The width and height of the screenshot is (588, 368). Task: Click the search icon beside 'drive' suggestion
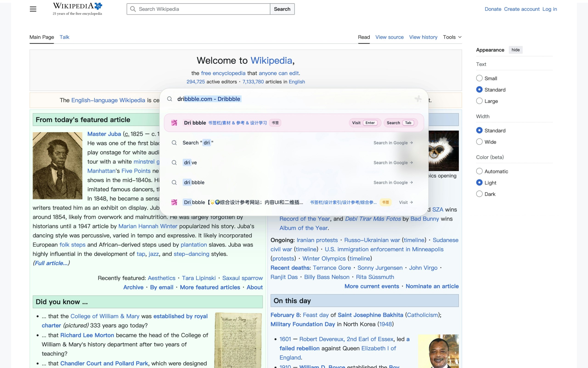174,163
